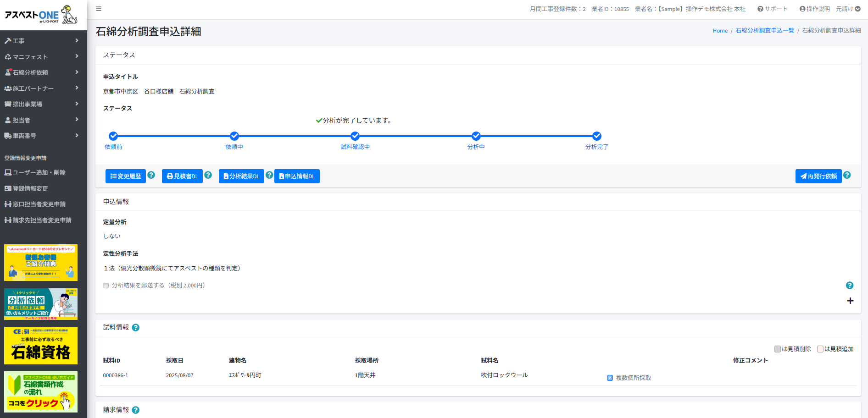Open the サポート help link in header
868x418 pixels.
click(x=772, y=9)
